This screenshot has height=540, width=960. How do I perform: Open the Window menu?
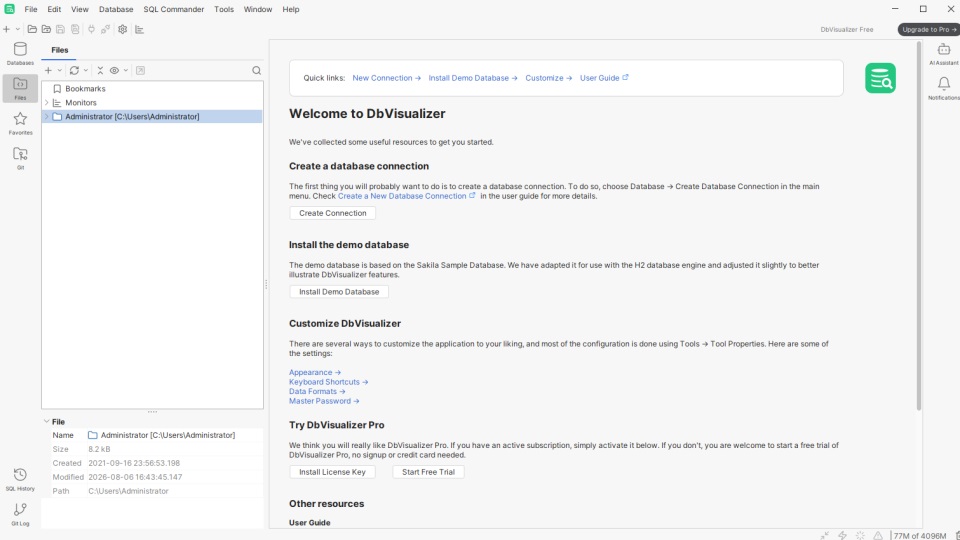point(258,9)
